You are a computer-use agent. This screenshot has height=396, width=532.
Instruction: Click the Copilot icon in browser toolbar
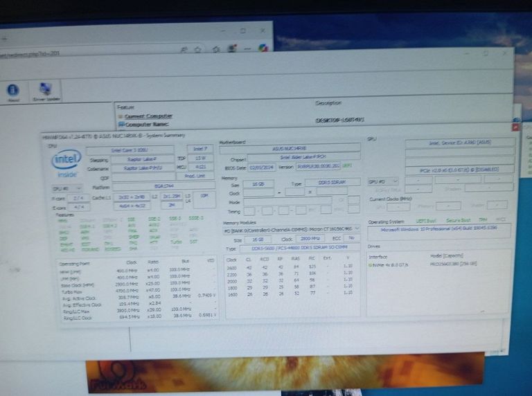coord(263,48)
